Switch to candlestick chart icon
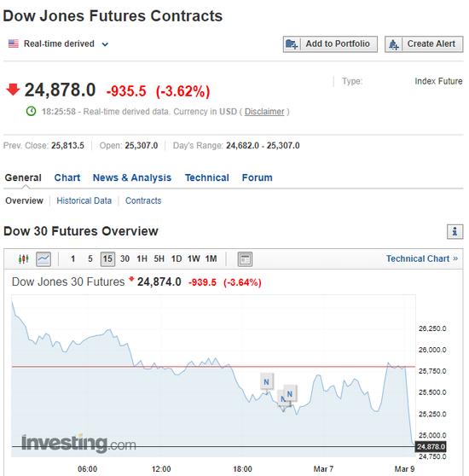This screenshot has height=476, width=469. pyautogui.click(x=24, y=259)
